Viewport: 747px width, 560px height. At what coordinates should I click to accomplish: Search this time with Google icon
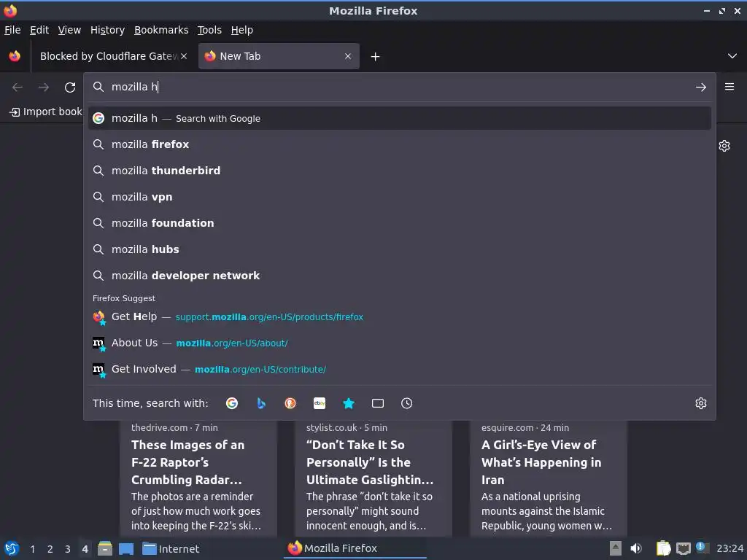click(x=232, y=403)
